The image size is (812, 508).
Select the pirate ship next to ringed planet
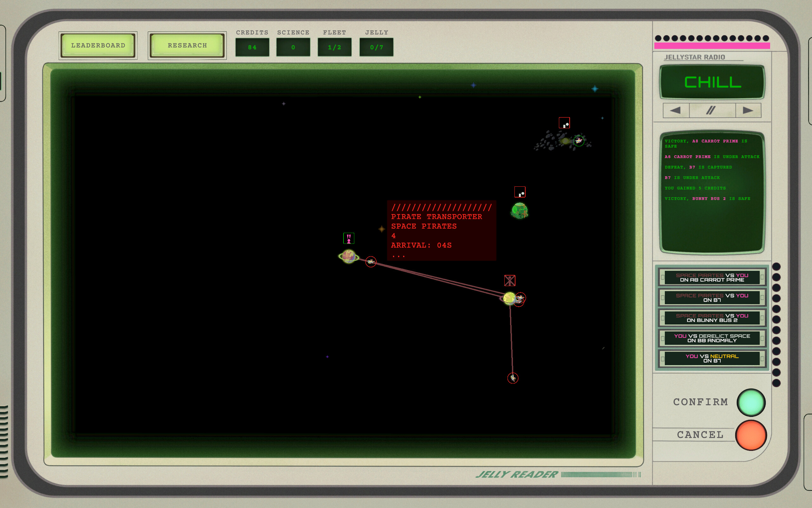(x=371, y=261)
